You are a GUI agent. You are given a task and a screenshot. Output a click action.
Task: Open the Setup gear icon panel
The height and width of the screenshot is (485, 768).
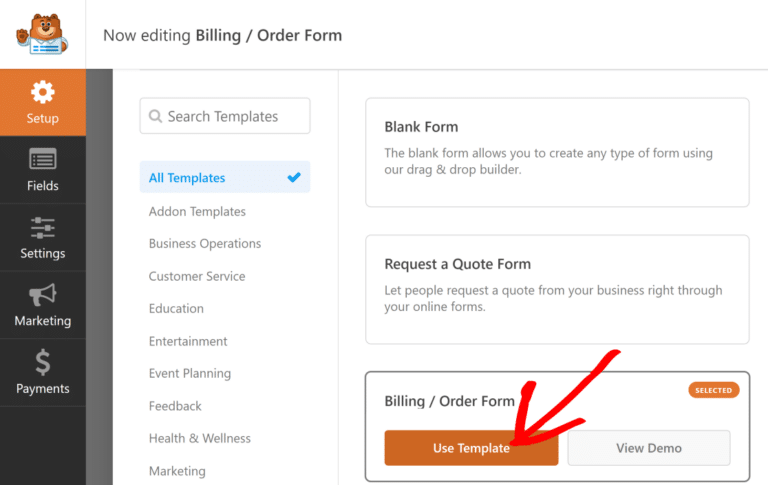(x=42, y=93)
